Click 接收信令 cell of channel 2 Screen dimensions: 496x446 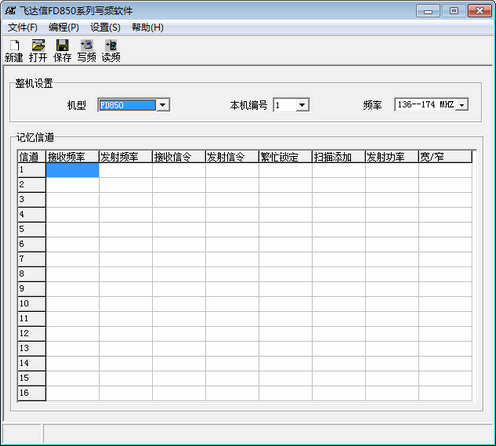(x=179, y=185)
